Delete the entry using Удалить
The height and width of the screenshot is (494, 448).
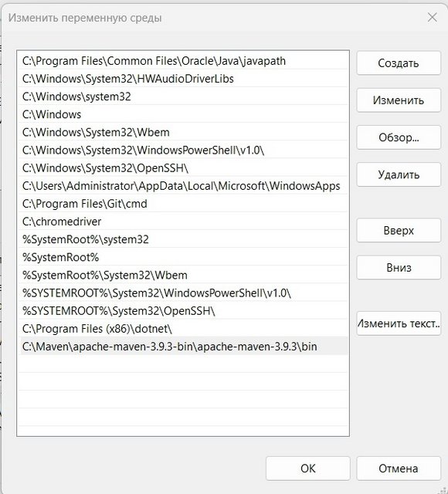coord(399,174)
